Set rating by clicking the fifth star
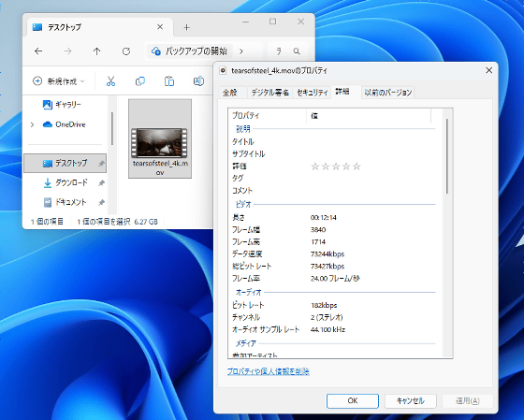Image resolution: width=524 pixels, height=420 pixels. (357, 167)
